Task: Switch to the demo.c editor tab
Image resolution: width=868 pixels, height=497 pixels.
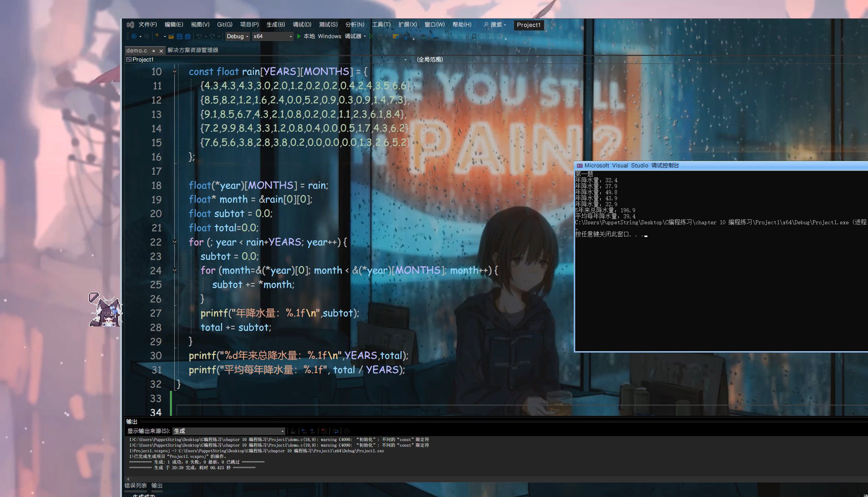Action: (137, 50)
